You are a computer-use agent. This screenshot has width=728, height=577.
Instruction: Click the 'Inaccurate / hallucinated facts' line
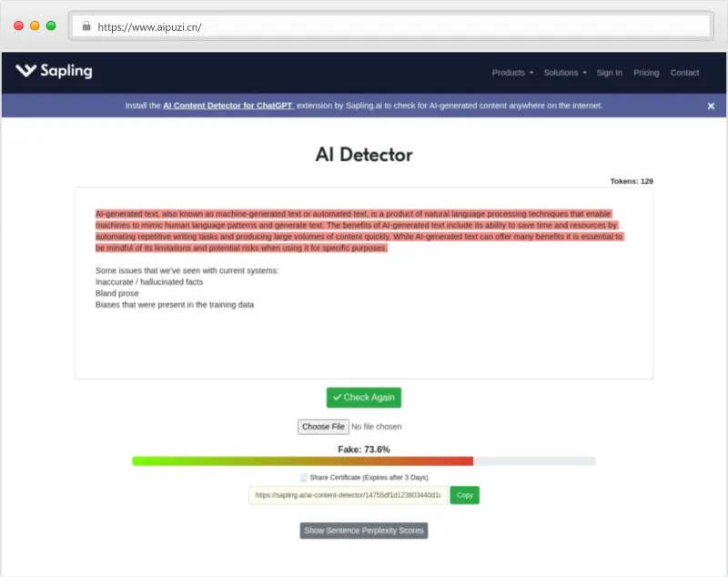(149, 282)
